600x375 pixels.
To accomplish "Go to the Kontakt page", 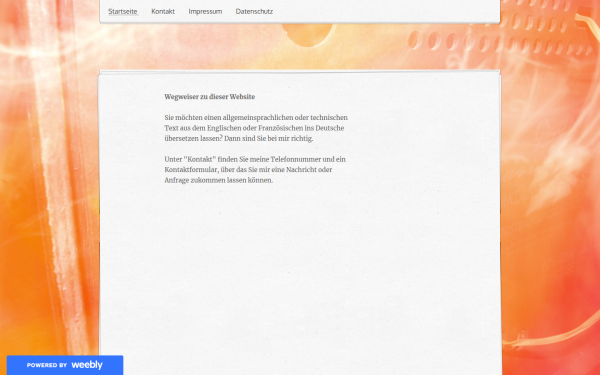I will click(163, 11).
